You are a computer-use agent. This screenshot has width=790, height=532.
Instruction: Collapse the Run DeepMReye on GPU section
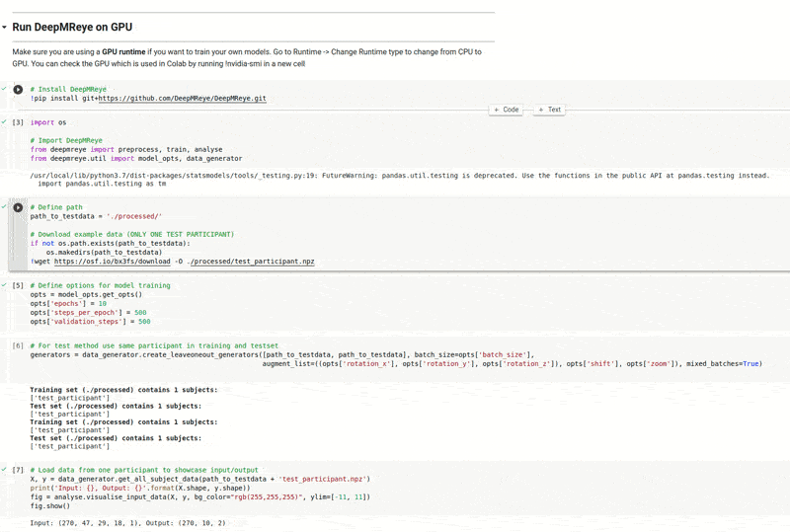(x=4, y=28)
